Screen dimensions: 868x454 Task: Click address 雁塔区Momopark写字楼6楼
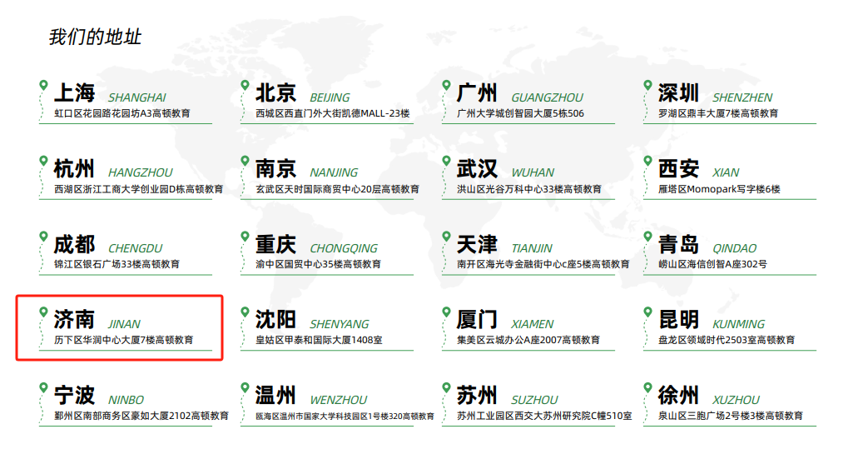(720, 189)
